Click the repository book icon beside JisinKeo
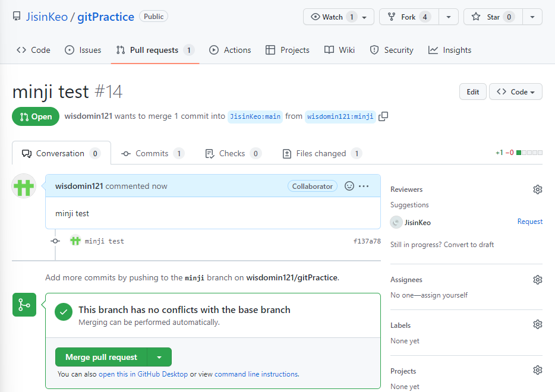 click(x=16, y=16)
